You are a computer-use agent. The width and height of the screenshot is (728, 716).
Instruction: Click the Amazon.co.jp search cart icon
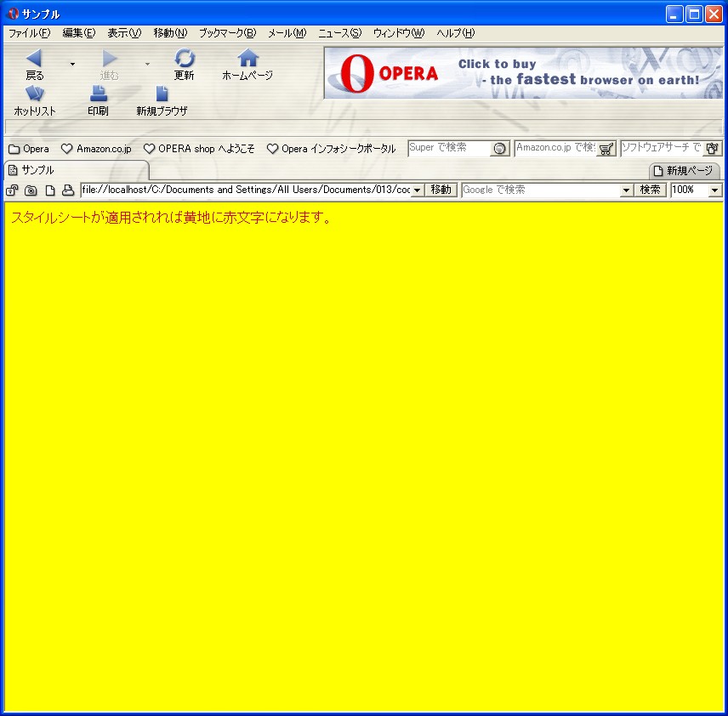606,149
